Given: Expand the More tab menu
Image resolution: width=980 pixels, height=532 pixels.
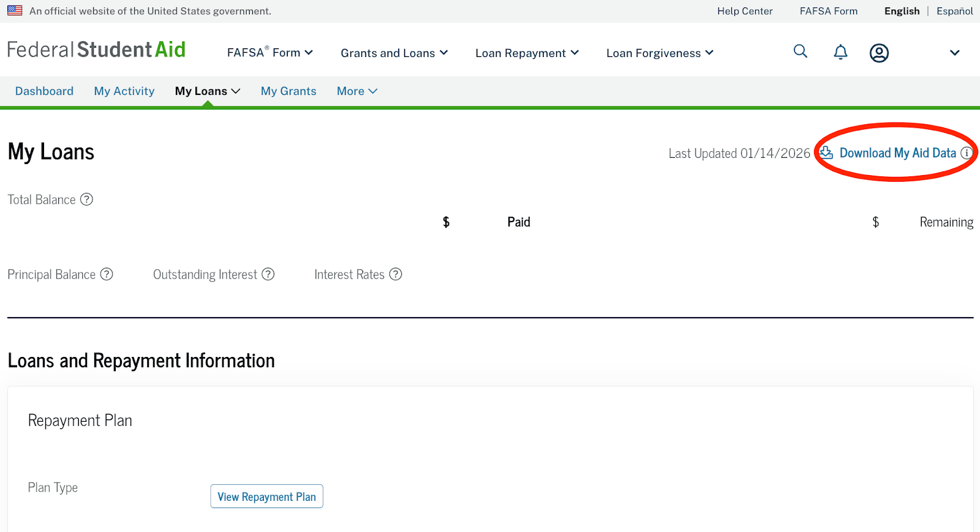Looking at the screenshot, I should 357,91.
